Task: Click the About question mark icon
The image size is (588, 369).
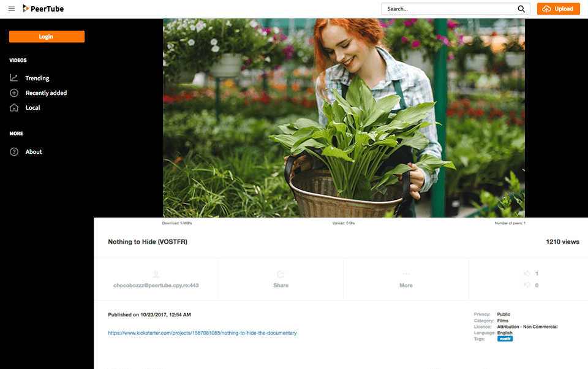Action: [x=13, y=151]
